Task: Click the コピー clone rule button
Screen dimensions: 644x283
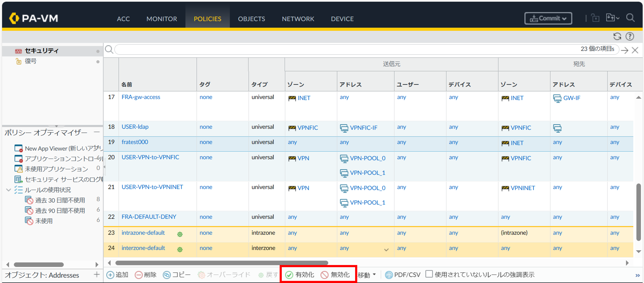Action: tap(177, 275)
